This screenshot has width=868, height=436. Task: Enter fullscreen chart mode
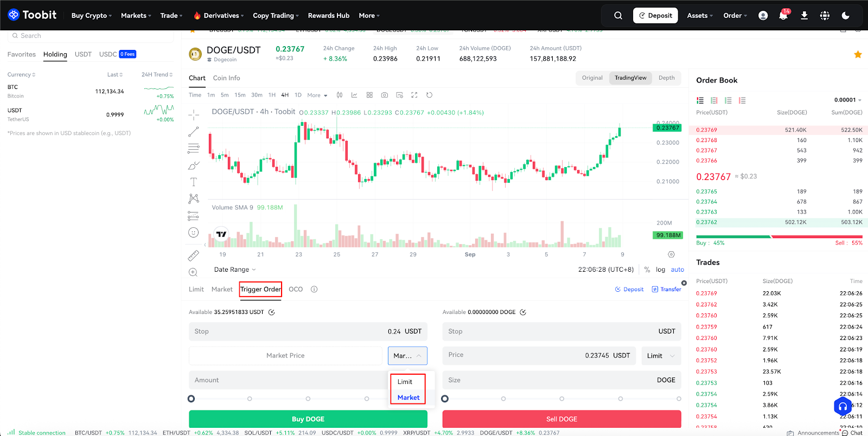pos(414,95)
